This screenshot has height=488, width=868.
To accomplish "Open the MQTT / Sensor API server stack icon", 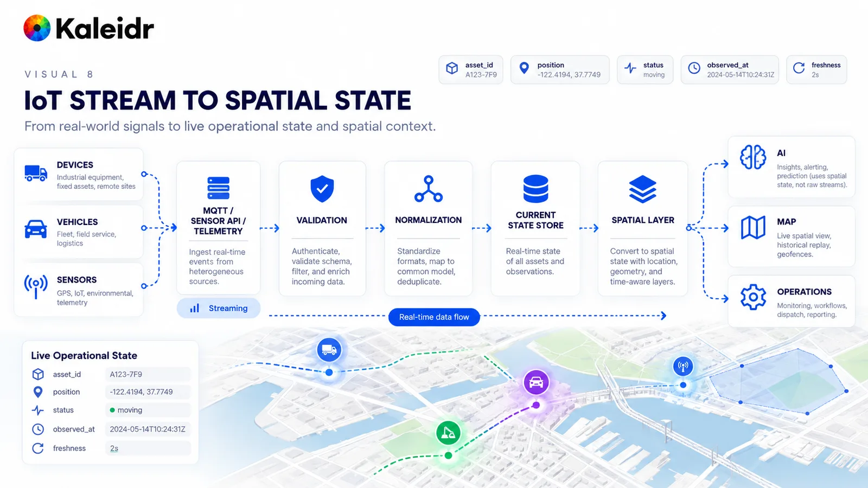I will tap(218, 188).
